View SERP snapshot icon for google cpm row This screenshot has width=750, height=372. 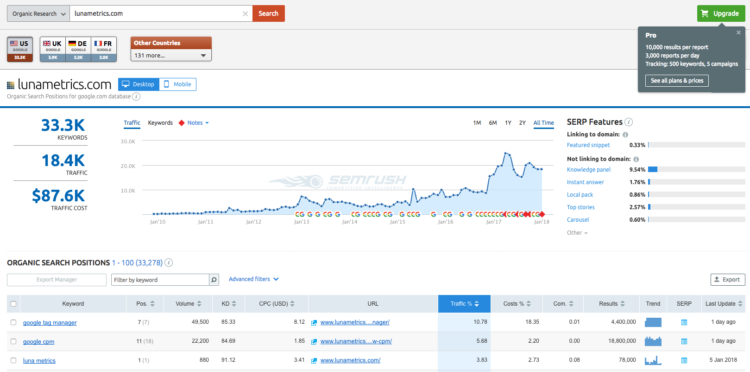[684, 341]
